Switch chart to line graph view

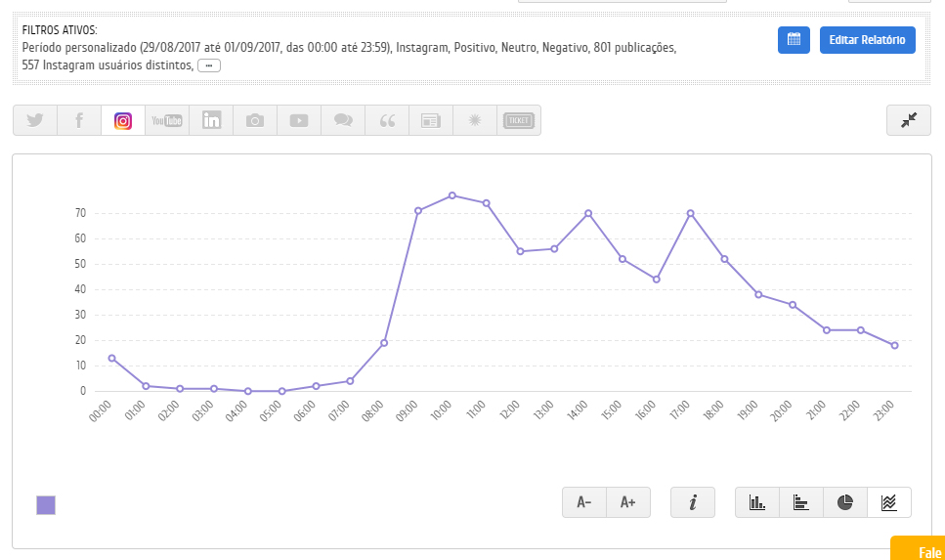(889, 502)
